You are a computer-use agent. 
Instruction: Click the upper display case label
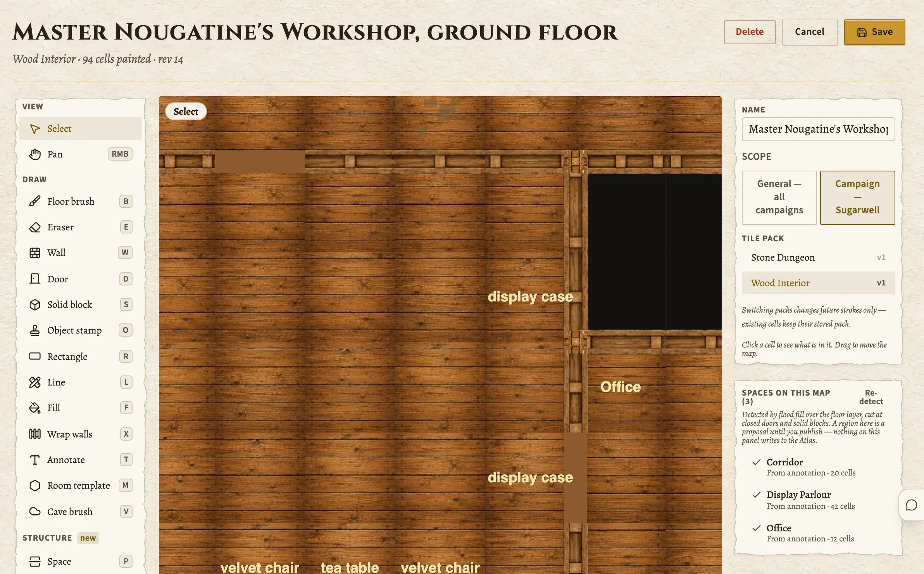click(x=530, y=296)
